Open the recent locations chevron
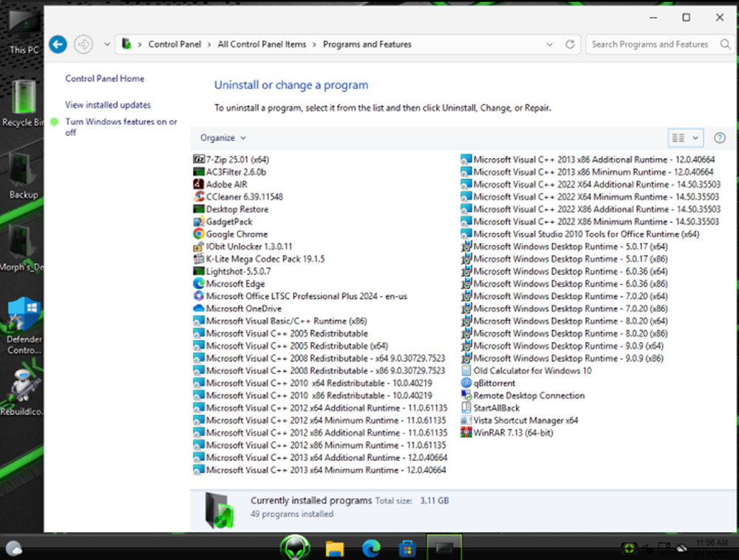 click(x=107, y=44)
